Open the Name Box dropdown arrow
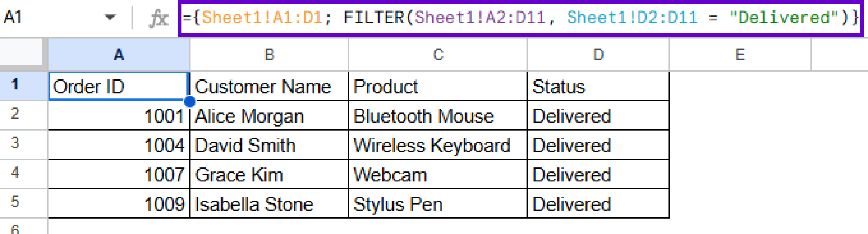The image size is (868, 234). tap(110, 17)
